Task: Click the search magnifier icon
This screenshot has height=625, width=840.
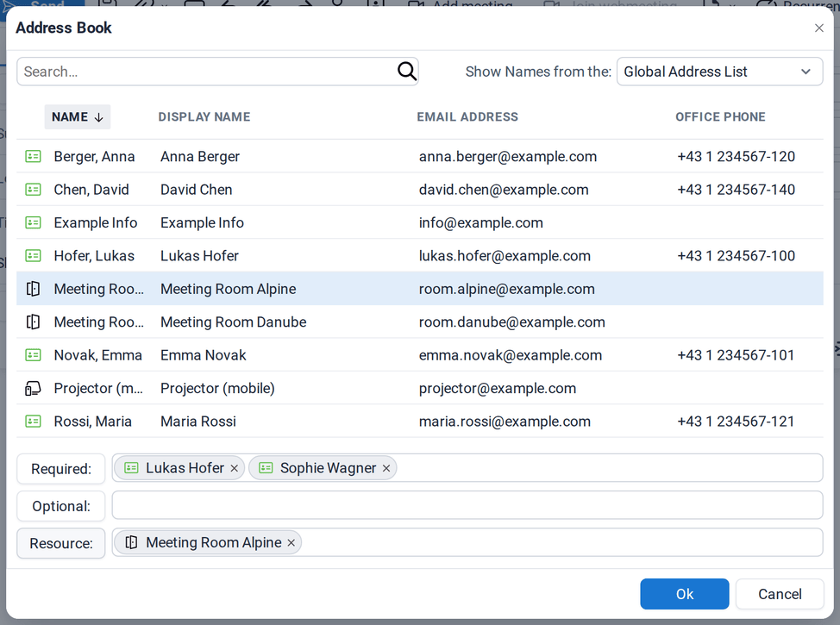Action: point(406,72)
